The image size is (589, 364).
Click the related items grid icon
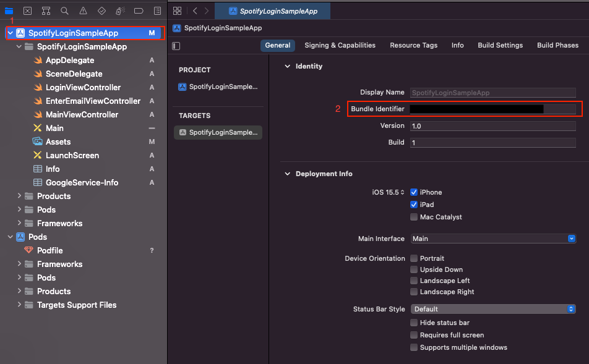click(x=178, y=11)
